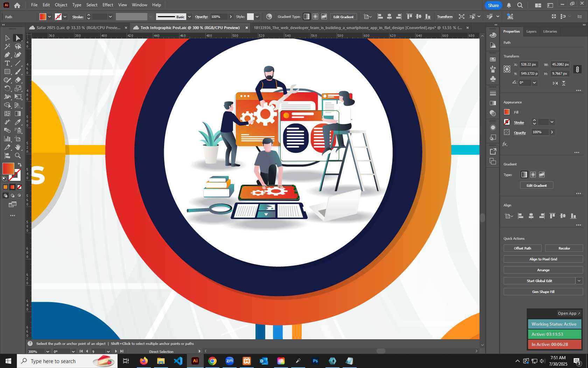Set Radial gradient type in control bar

tap(315, 16)
